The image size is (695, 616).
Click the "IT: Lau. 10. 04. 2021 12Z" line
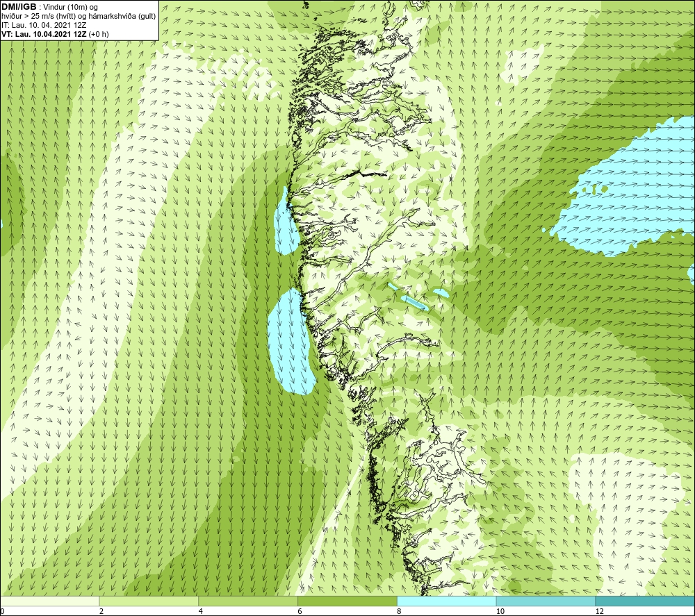tap(44, 25)
